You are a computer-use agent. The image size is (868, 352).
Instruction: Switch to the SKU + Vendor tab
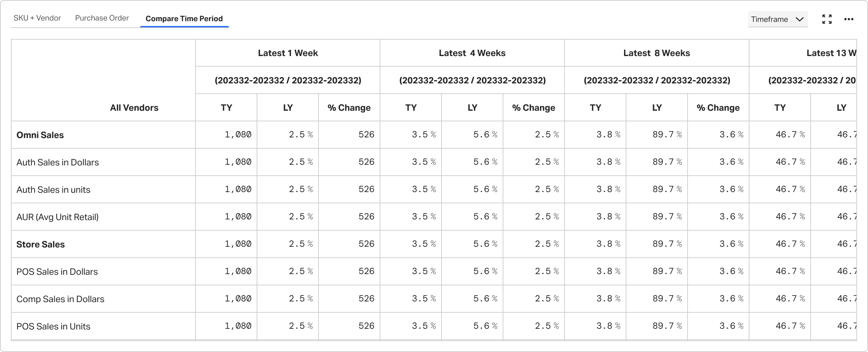(x=37, y=18)
